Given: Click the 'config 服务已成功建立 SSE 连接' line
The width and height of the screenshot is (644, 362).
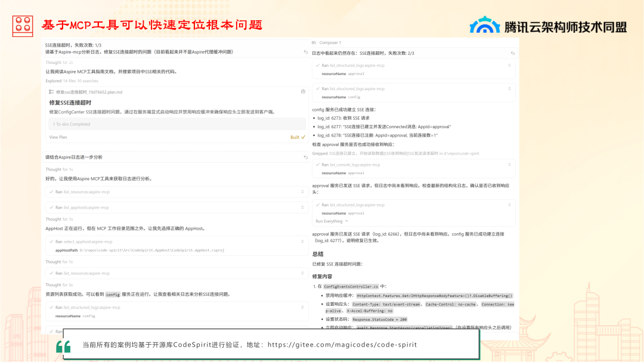Looking at the screenshot, I should [x=344, y=110].
